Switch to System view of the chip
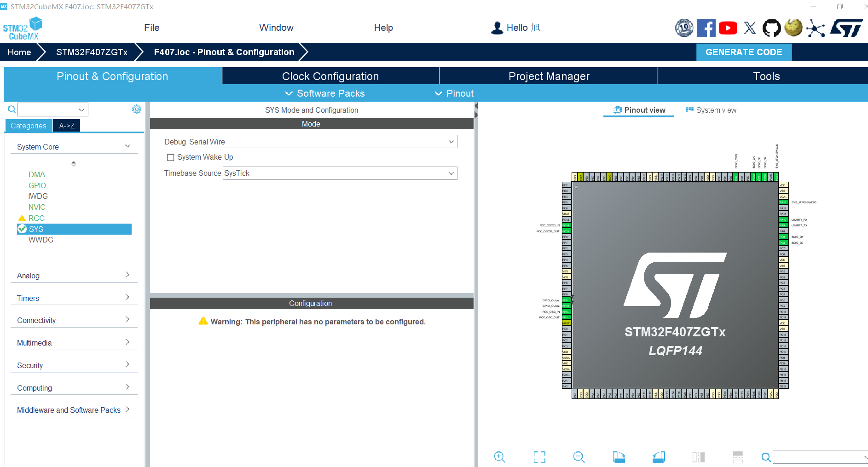Image resolution: width=868 pixels, height=467 pixels. [716, 110]
